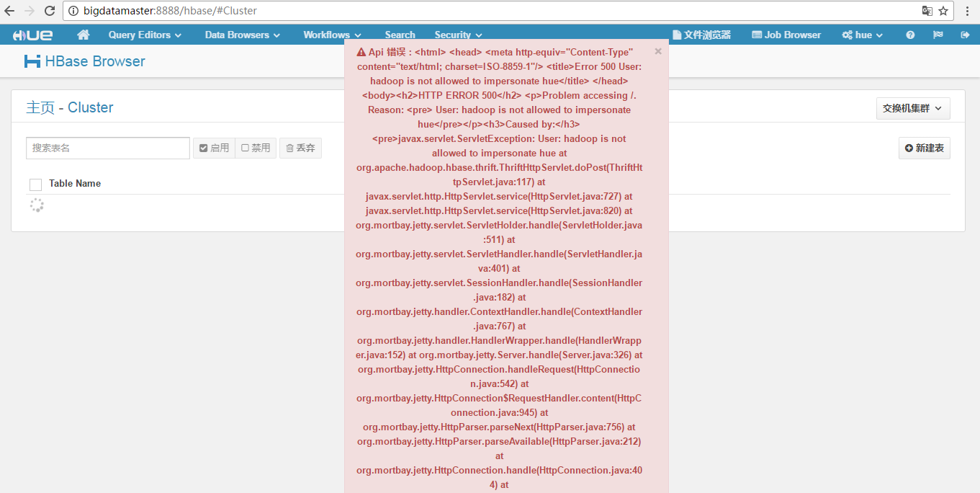Open the Chrome three-dot menu
The image size is (980, 493).
(x=968, y=11)
